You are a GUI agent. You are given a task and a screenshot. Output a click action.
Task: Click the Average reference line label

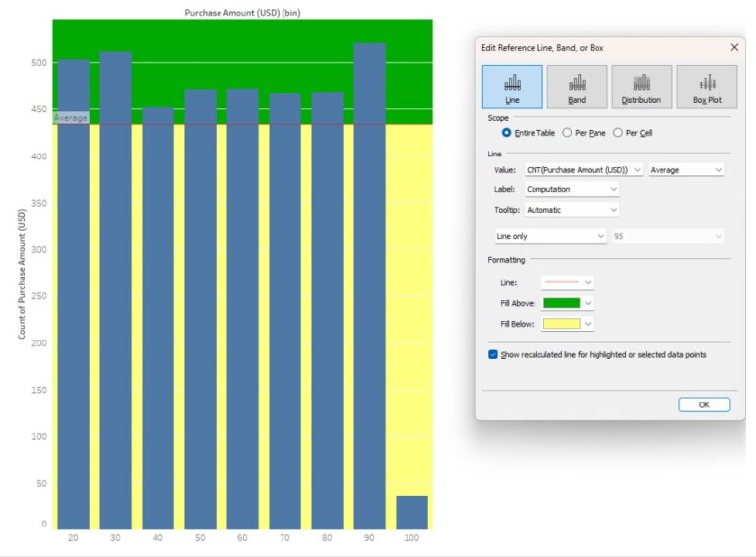[71, 118]
